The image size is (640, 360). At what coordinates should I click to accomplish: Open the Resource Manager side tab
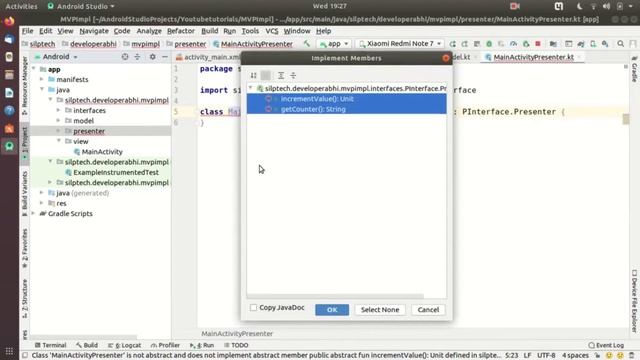(x=24, y=85)
